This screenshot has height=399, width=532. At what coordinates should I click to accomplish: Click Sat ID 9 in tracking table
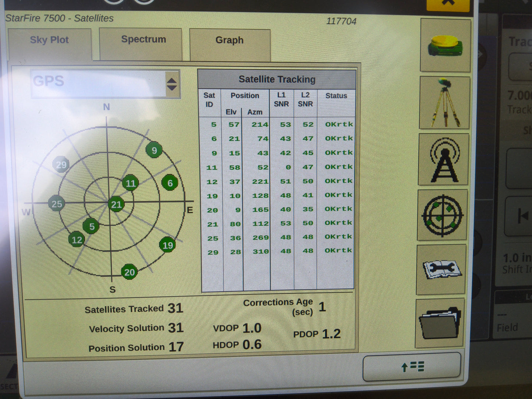(214, 153)
